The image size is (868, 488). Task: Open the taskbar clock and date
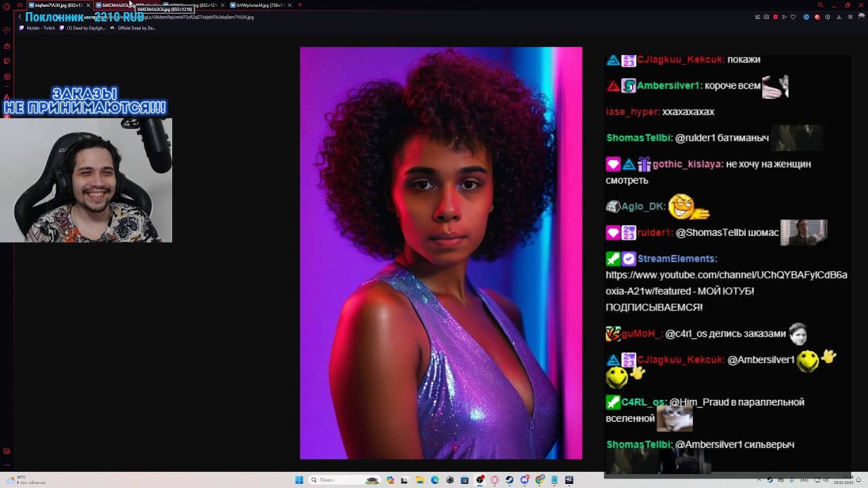(843, 480)
